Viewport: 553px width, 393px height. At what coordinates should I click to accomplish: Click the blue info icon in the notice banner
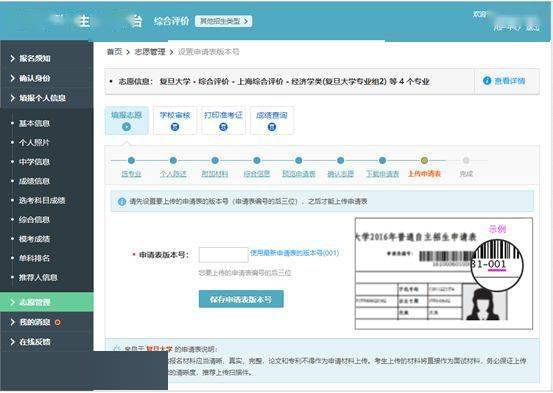coord(122,202)
